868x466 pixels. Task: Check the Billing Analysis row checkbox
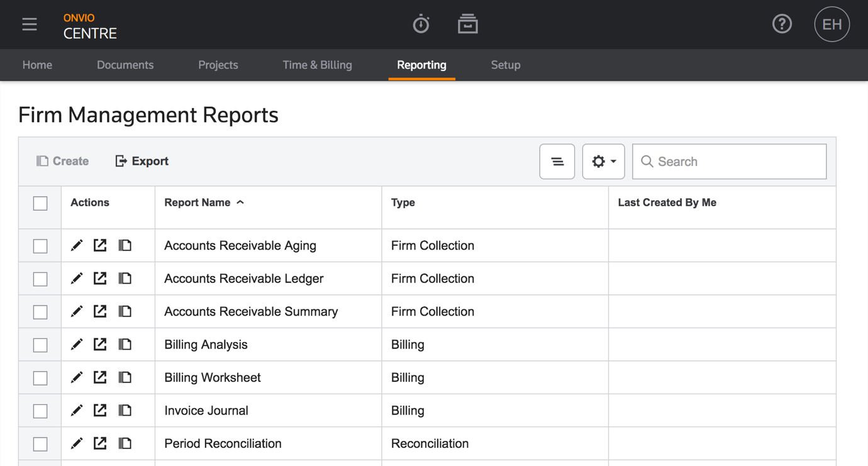pyautogui.click(x=40, y=345)
